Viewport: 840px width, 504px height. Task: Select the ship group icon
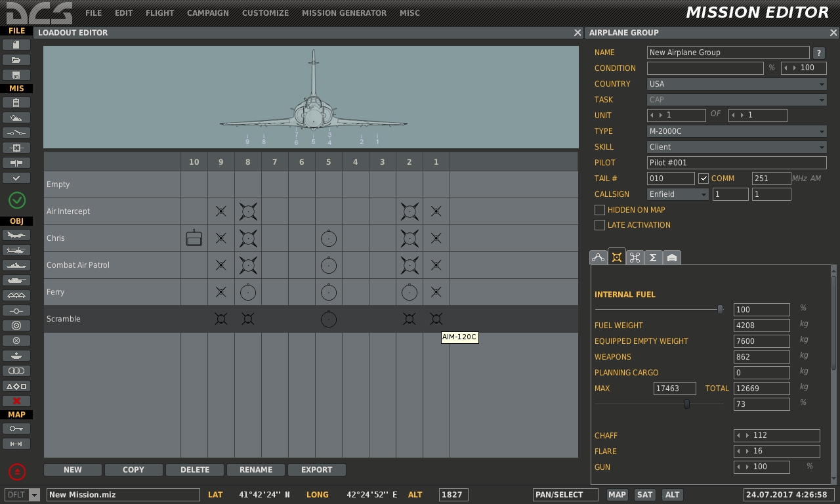click(16, 265)
